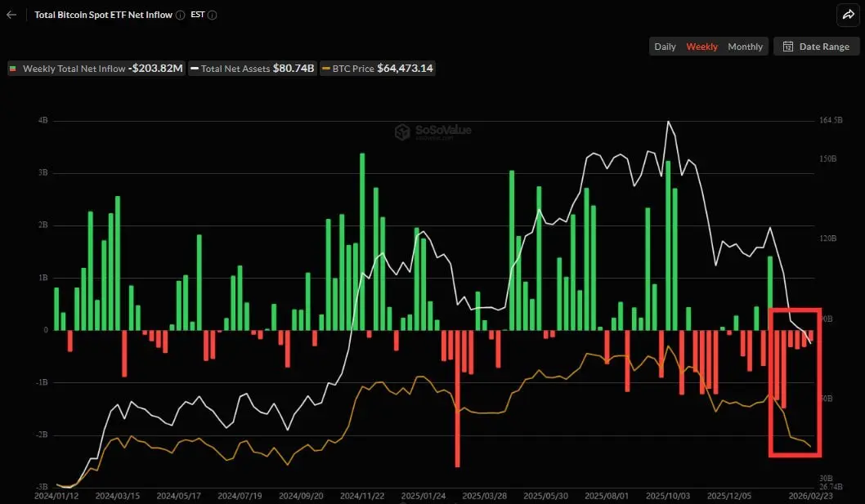The image size is (865, 504).
Task: Click the 2024/09/20 x-axis date label
Action: (x=301, y=496)
